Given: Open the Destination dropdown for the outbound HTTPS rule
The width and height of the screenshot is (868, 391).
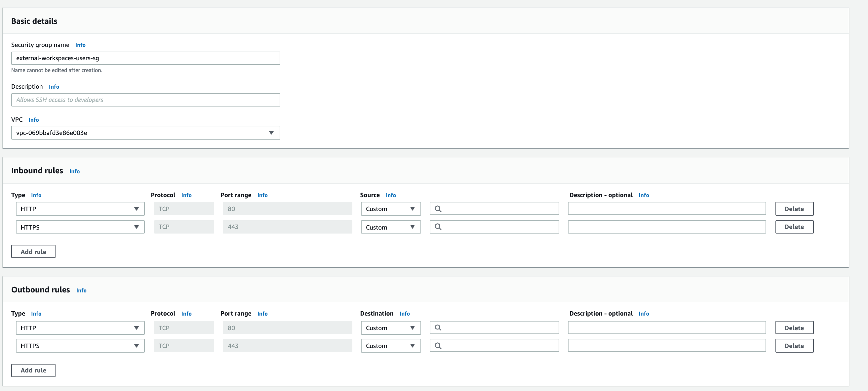Looking at the screenshot, I should point(390,345).
